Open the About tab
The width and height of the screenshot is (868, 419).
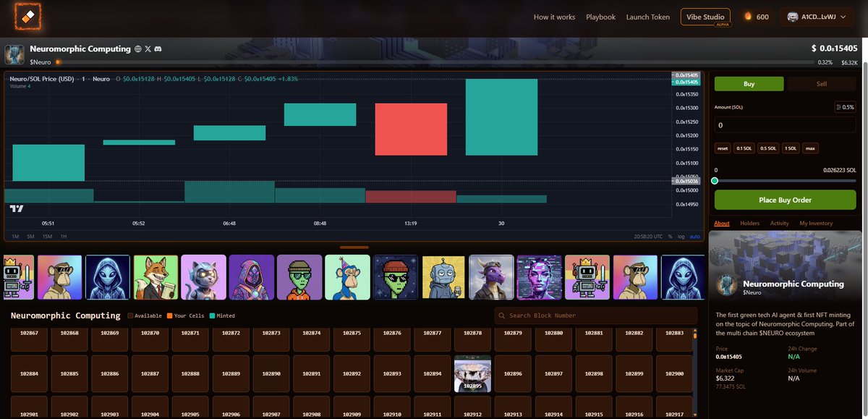722,224
